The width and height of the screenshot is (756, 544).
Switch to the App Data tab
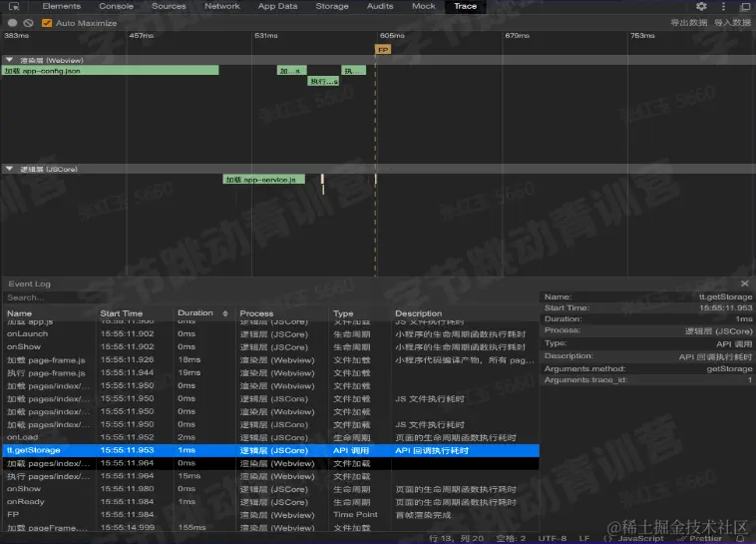coord(277,6)
